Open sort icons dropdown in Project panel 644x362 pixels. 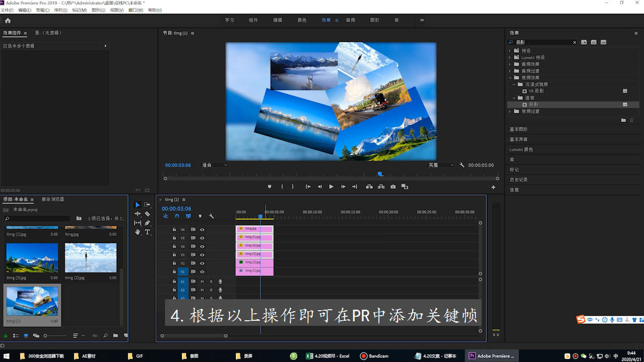point(77,335)
